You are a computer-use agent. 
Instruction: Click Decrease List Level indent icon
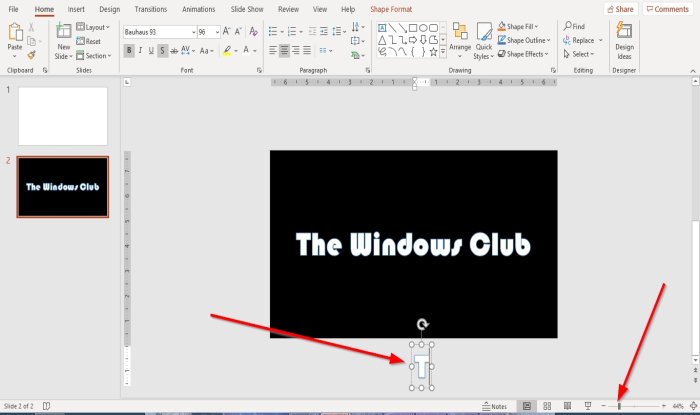click(x=312, y=31)
